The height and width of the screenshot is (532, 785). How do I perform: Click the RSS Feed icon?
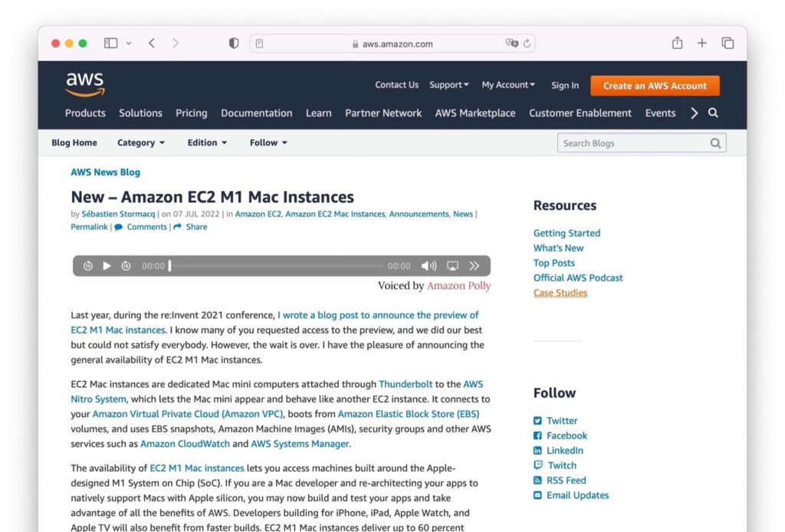(x=538, y=480)
